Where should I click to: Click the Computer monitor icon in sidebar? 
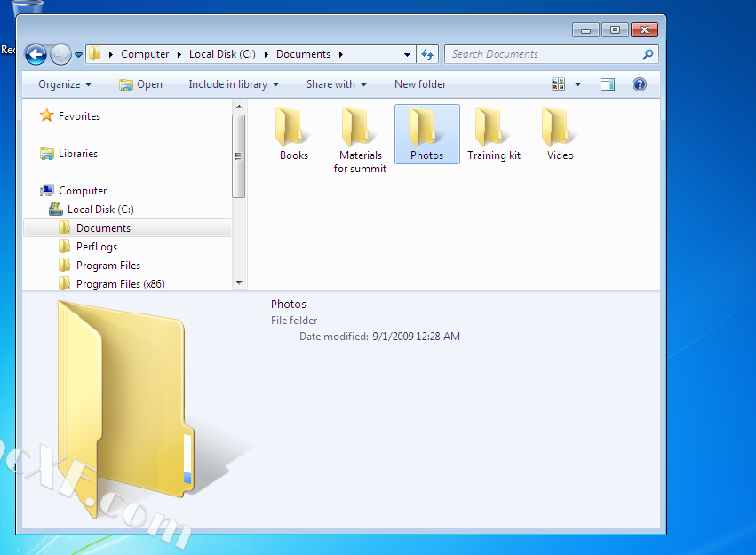pyautogui.click(x=47, y=190)
